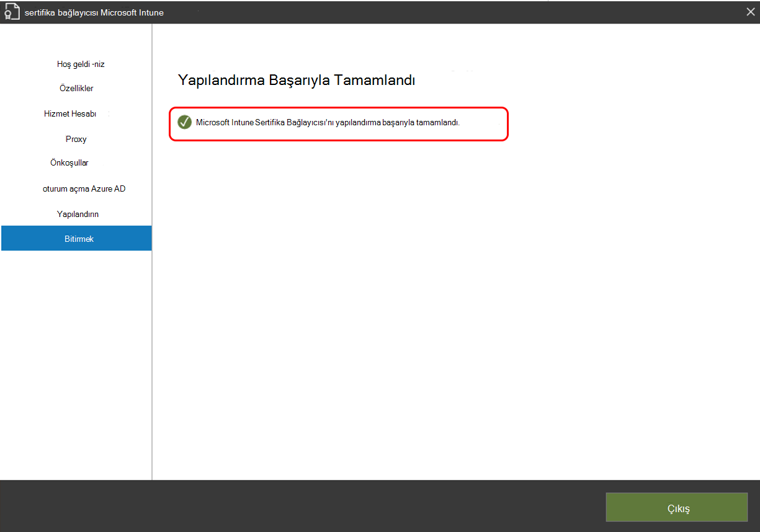Close the window with the X button

pyautogui.click(x=751, y=12)
